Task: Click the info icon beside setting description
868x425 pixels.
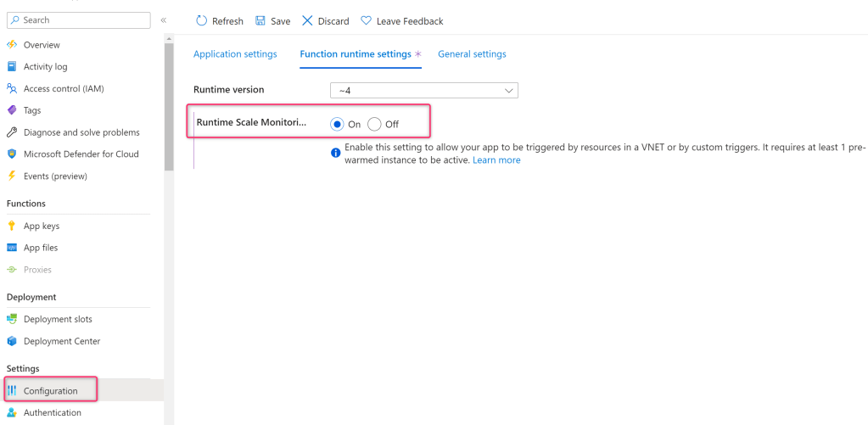Action: point(336,153)
